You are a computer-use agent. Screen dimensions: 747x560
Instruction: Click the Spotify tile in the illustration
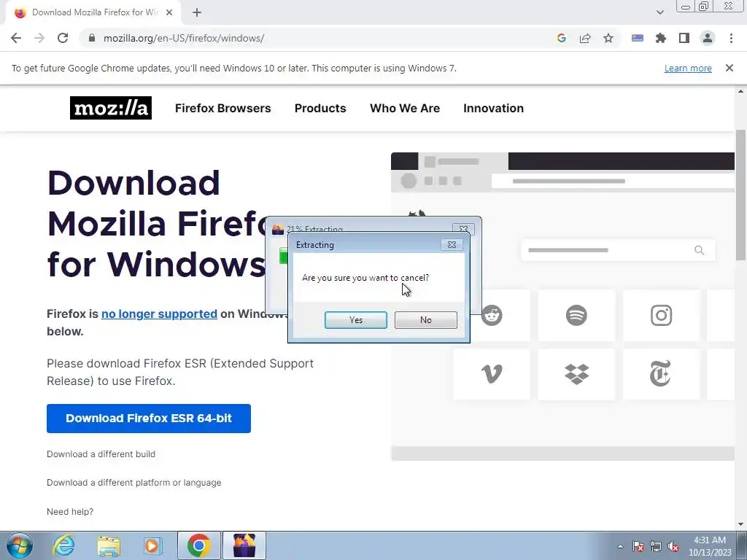click(x=576, y=315)
